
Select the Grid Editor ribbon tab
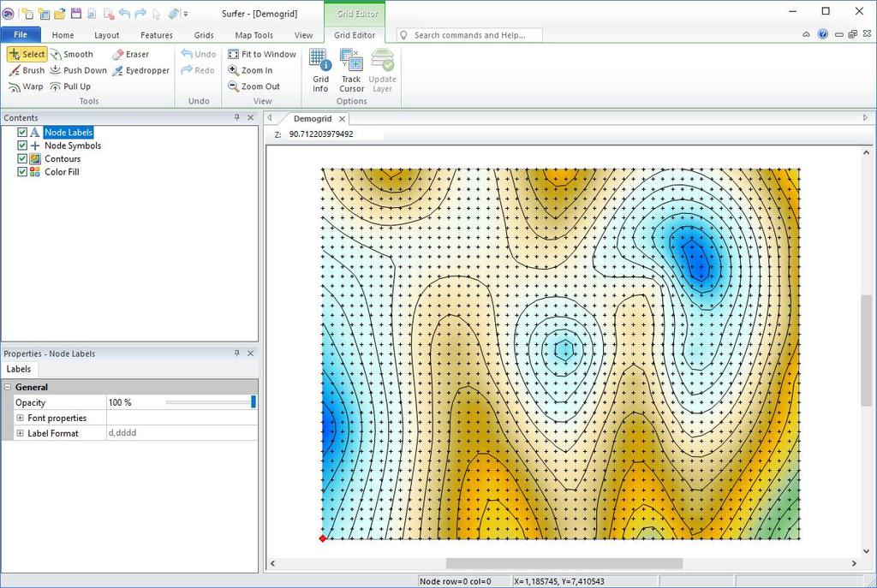click(355, 35)
